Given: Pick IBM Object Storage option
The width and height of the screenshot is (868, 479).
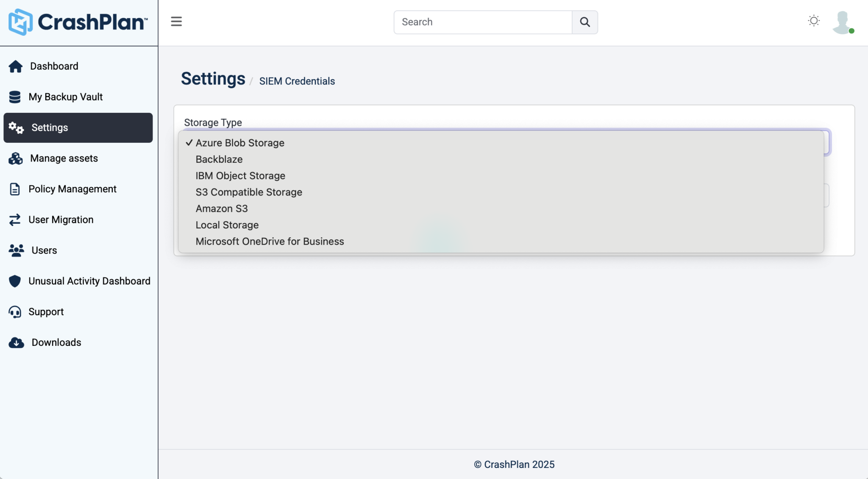Looking at the screenshot, I should 501,176.
